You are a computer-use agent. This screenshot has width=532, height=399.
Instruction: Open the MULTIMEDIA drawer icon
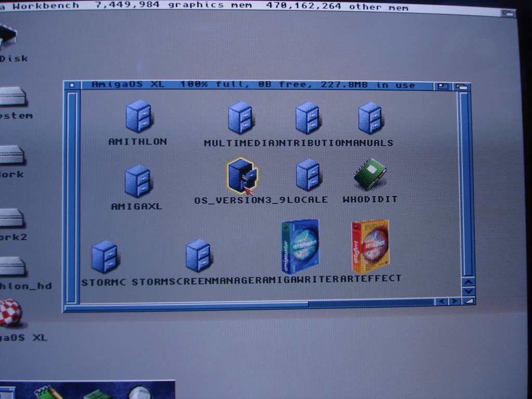(x=241, y=117)
